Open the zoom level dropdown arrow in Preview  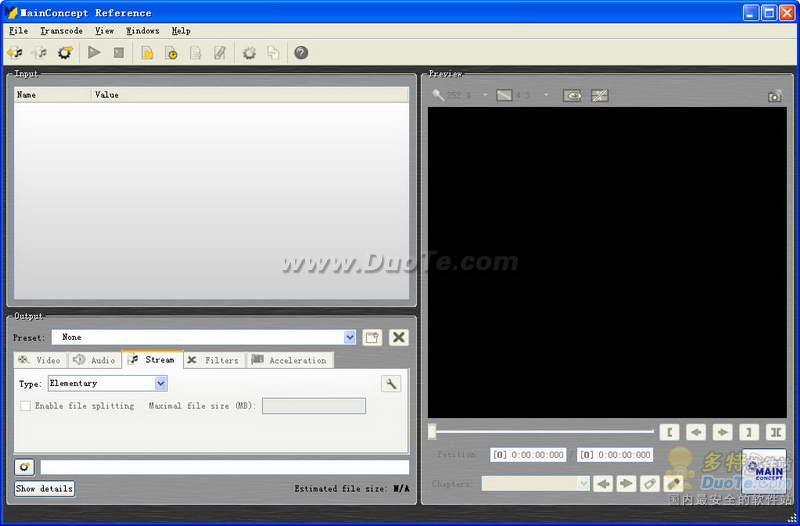click(x=485, y=95)
